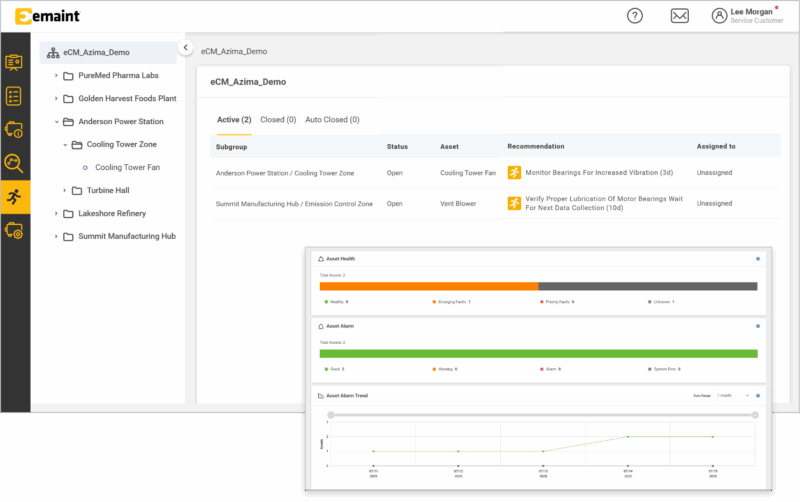Open the magnifier analysis sidebar icon

coord(15,163)
